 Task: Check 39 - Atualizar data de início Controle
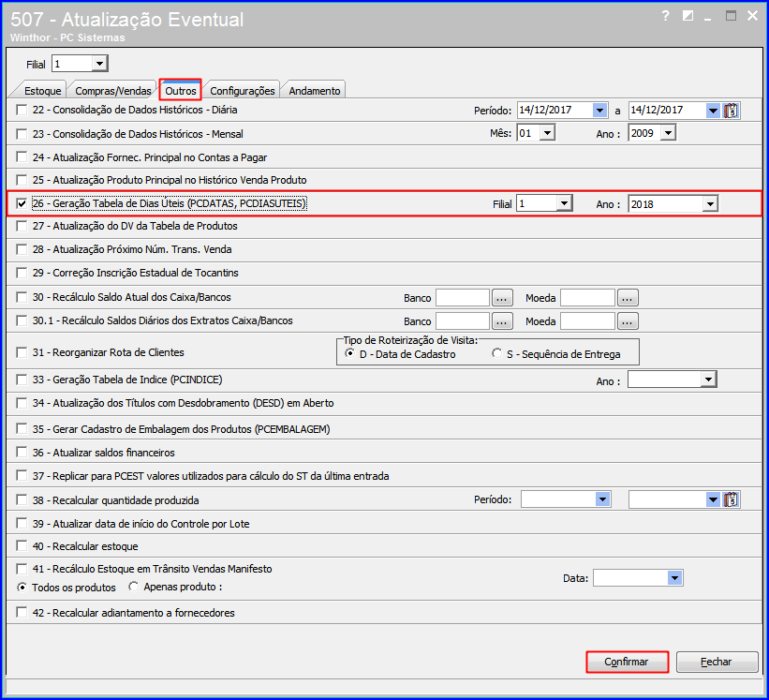(22, 524)
